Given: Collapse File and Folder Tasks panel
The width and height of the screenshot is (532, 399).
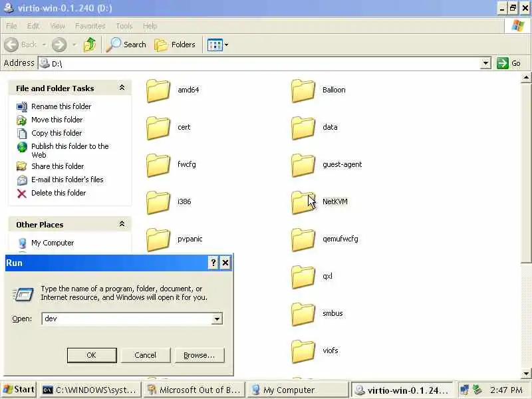Looking at the screenshot, I should 122,88.
